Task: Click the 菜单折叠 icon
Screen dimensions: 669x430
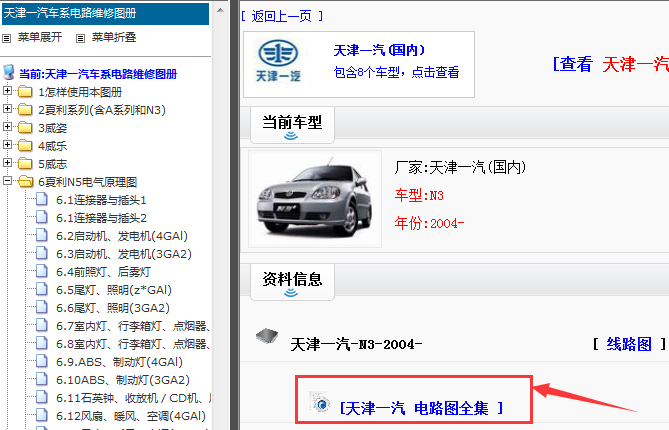Action: (80, 38)
